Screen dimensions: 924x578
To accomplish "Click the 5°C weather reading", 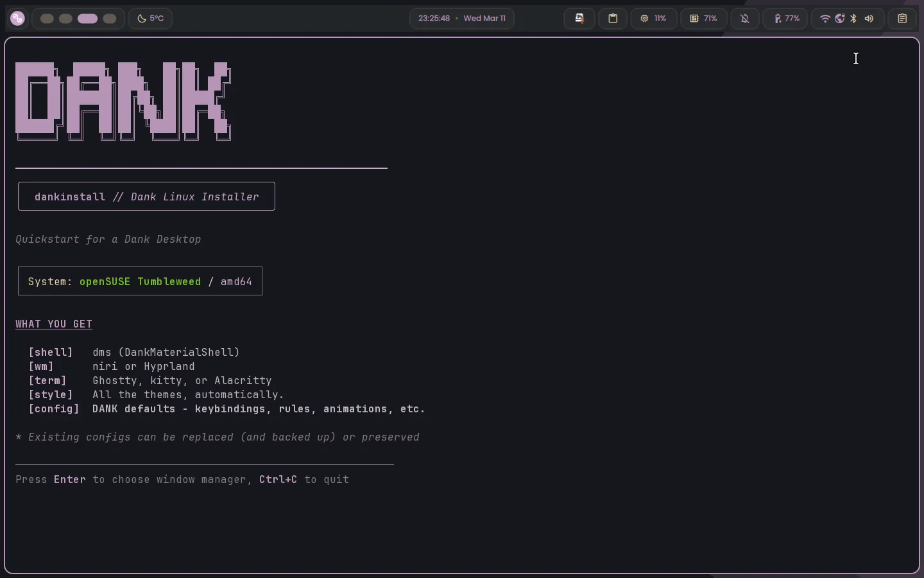I will point(157,18).
